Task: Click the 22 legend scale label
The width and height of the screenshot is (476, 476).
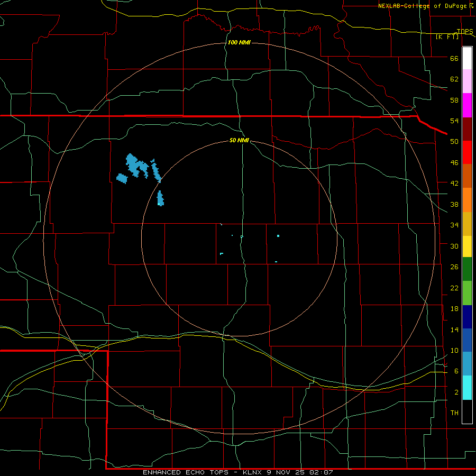Action: (454, 288)
